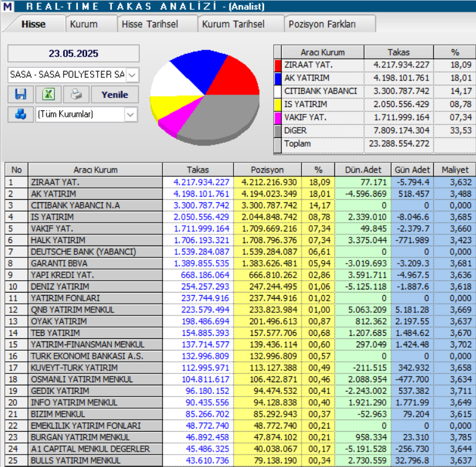Image resolution: width=476 pixels, height=467 pixels.
Task: Select the YAPI KREDI YAT. row
Action: pos(240,275)
